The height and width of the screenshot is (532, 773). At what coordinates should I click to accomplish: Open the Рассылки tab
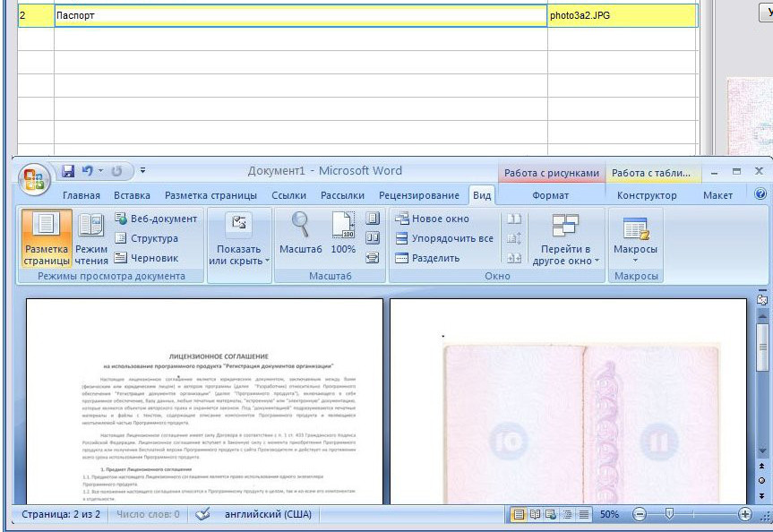(x=342, y=195)
